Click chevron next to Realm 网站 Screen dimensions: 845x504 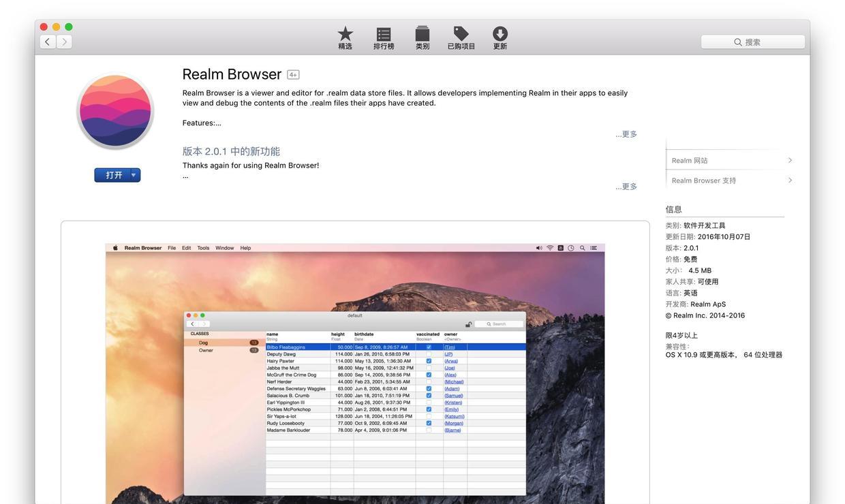pos(790,161)
